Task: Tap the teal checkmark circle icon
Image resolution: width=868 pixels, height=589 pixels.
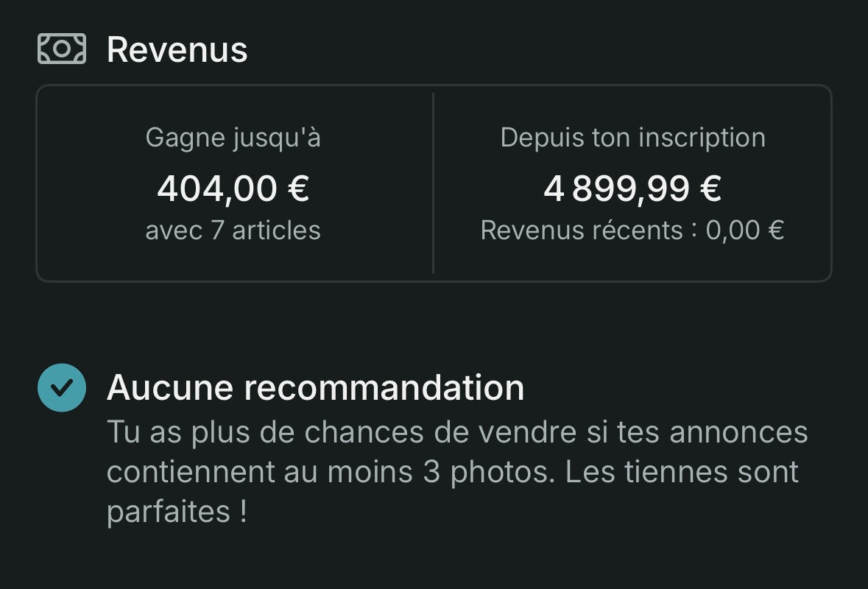Action: [x=62, y=388]
